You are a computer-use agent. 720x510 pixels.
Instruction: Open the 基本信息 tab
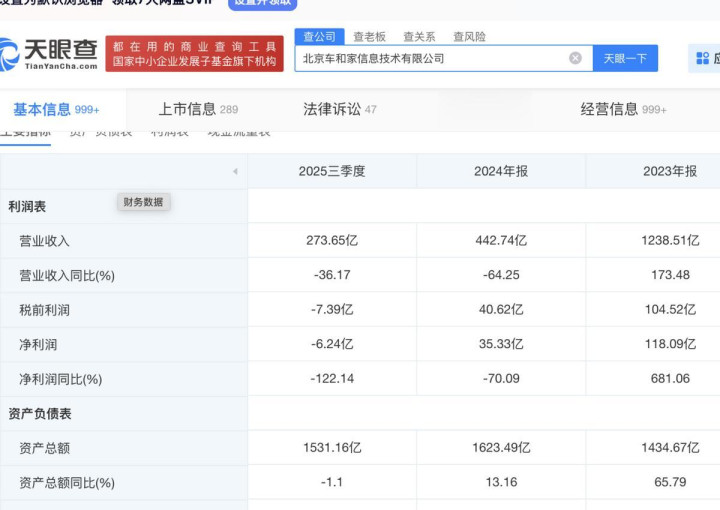pos(56,109)
